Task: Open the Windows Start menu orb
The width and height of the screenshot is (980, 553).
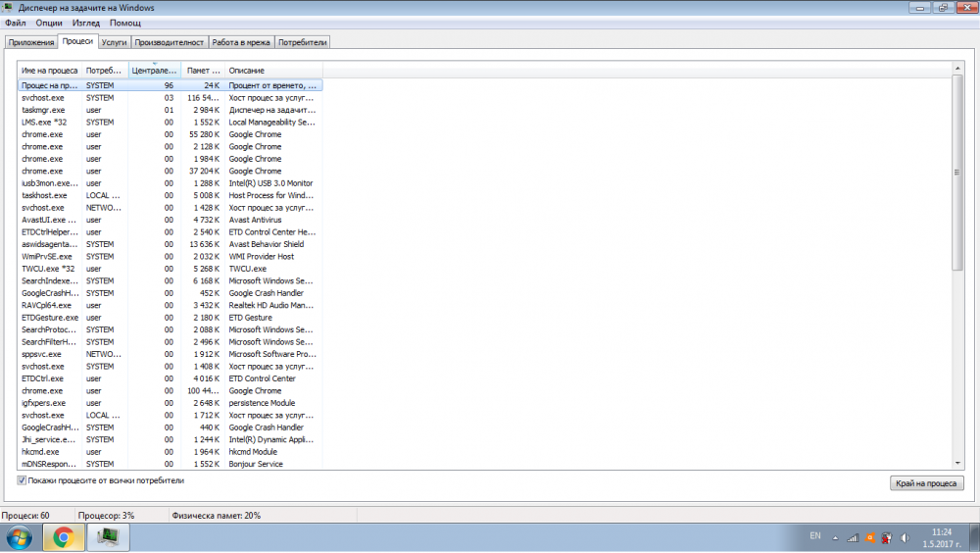Action: coord(20,538)
